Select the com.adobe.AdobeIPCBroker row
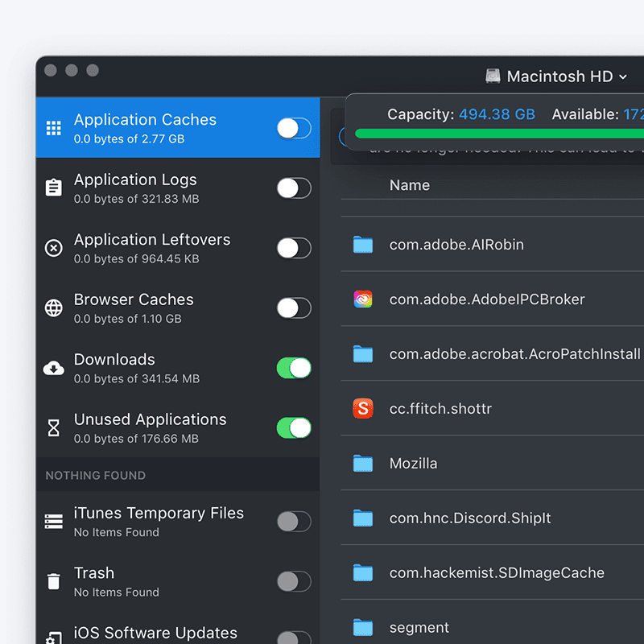Image resolution: width=644 pixels, height=644 pixels. pyautogui.click(x=493, y=299)
